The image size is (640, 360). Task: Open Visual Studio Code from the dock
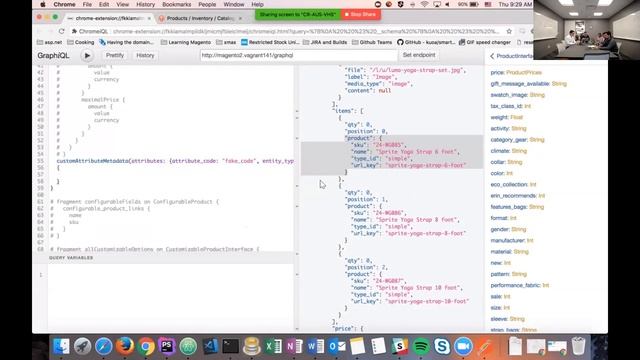tap(210, 346)
